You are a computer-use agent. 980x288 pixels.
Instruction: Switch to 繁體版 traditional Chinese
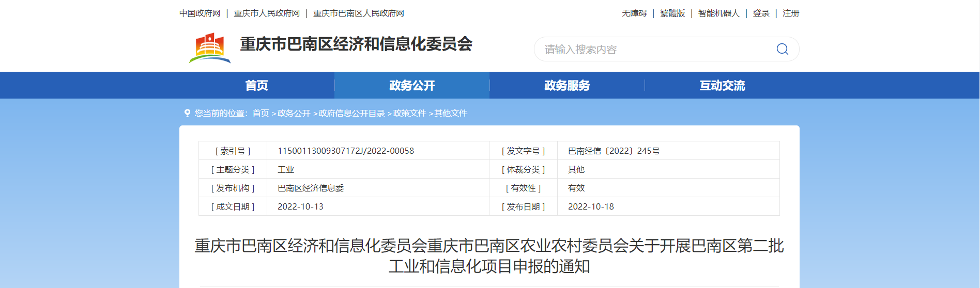pos(672,13)
